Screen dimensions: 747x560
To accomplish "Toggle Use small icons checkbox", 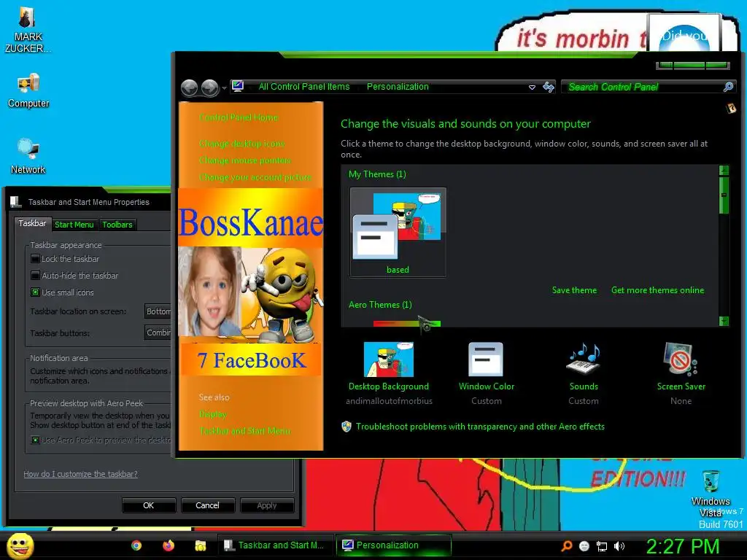I will pyautogui.click(x=35, y=292).
